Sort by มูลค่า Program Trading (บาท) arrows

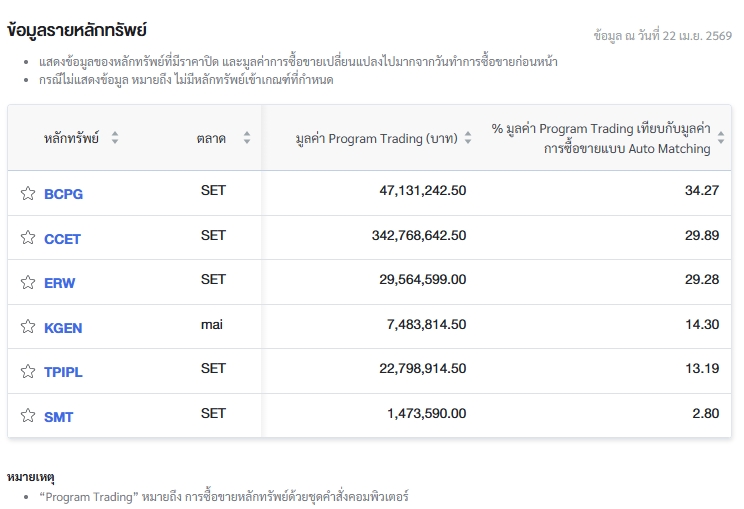[467, 138]
